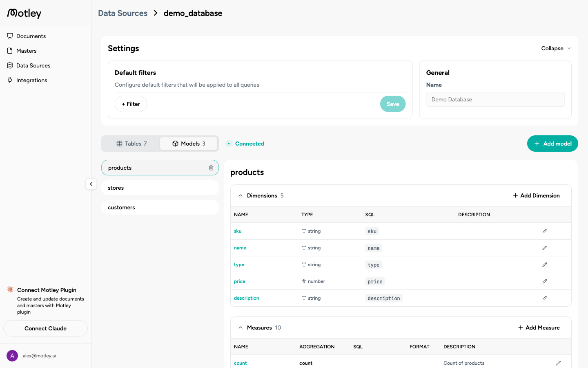Edit the description dimension pencil icon
Screen dimensions: 588x368
pyautogui.click(x=545, y=298)
